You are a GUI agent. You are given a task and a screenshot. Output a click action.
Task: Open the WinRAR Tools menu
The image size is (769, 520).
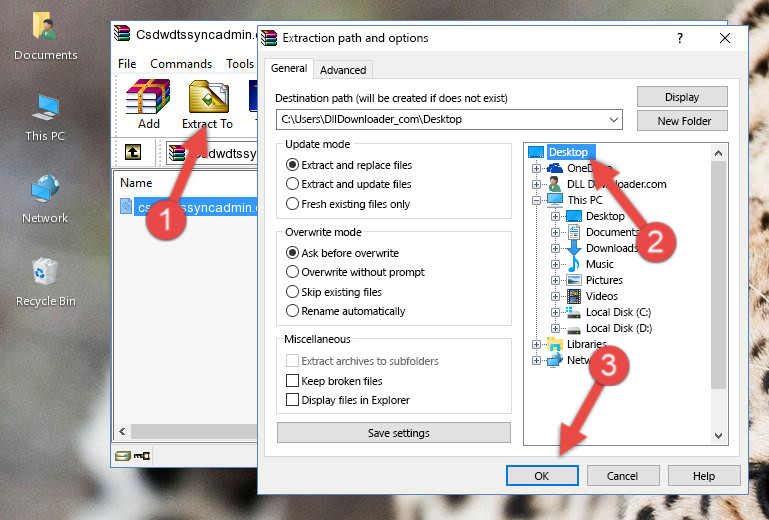tap(240, 64)
